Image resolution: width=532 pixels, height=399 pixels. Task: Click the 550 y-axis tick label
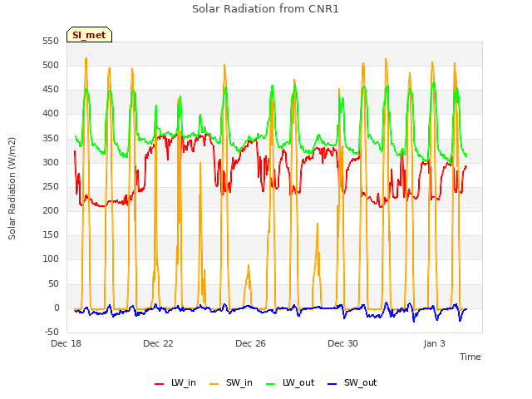(x=51, y=41)
